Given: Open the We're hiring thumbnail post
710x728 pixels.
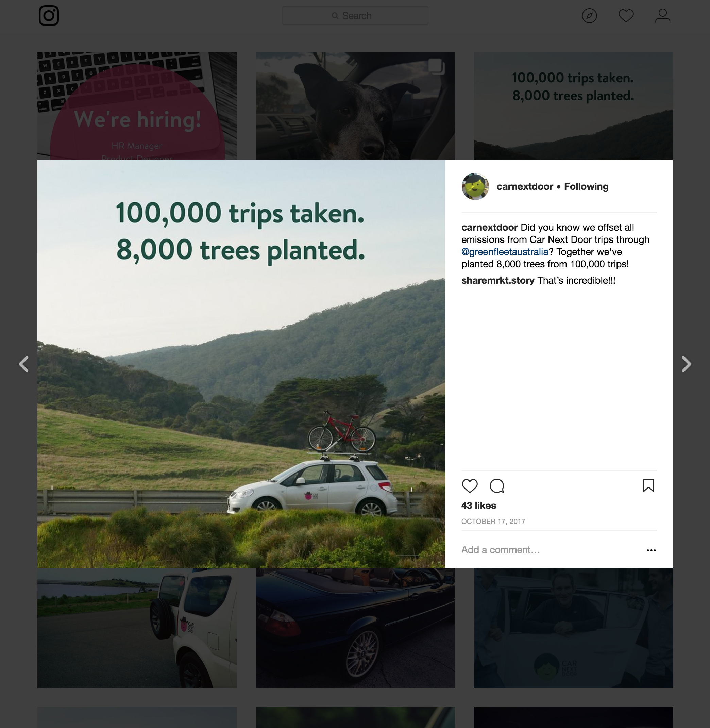Looking at the screenshot, I should (x=137, y=106).
